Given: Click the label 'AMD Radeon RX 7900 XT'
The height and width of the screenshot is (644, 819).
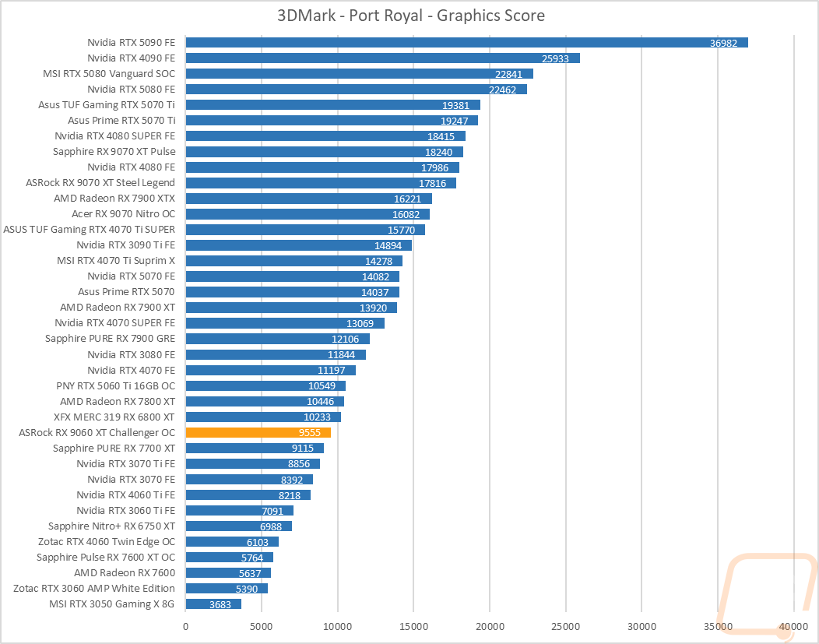Looking at the screenshot, I should click(118, 308).
